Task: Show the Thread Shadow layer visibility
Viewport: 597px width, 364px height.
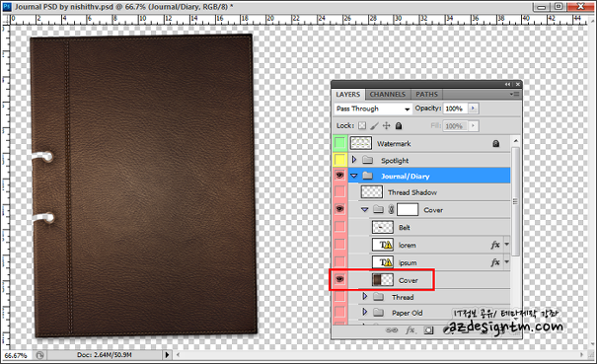Action: pos(339,192)
